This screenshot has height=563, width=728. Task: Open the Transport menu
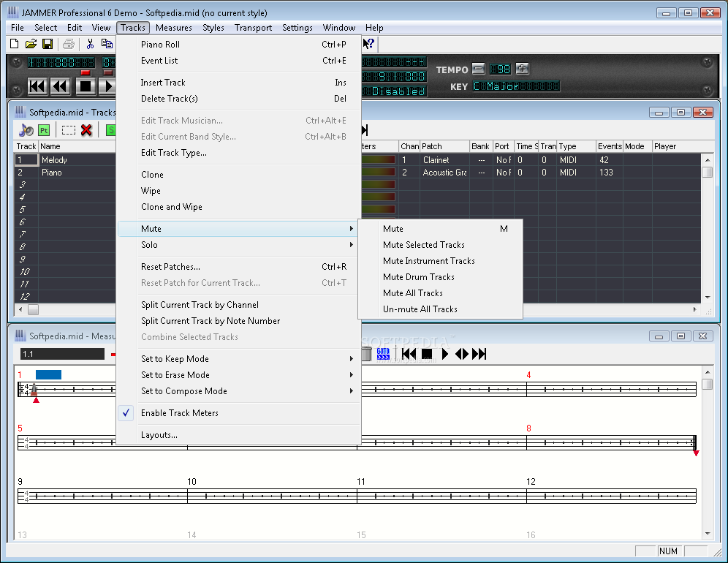[x=253, y=28]
